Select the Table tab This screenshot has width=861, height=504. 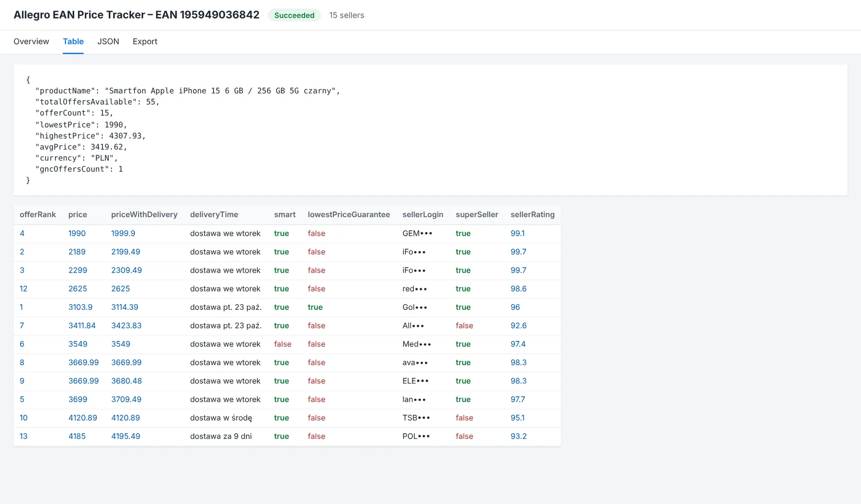click(x=73, y=42)
